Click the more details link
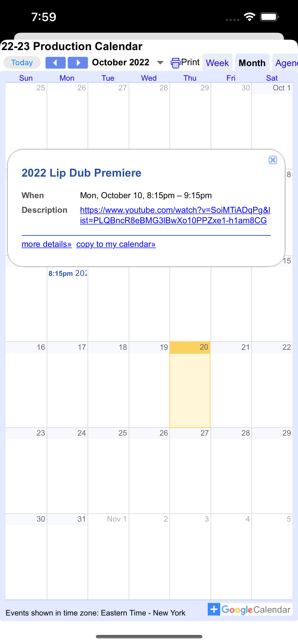Image resolution: width=298 pixels, height=644 pixels. tap(47, 244)
